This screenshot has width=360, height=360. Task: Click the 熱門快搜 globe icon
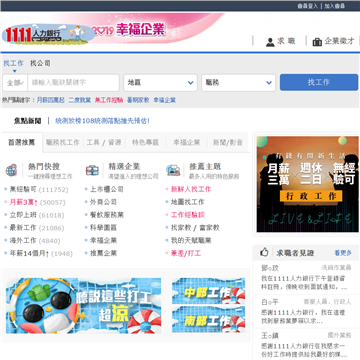point(11,170)
